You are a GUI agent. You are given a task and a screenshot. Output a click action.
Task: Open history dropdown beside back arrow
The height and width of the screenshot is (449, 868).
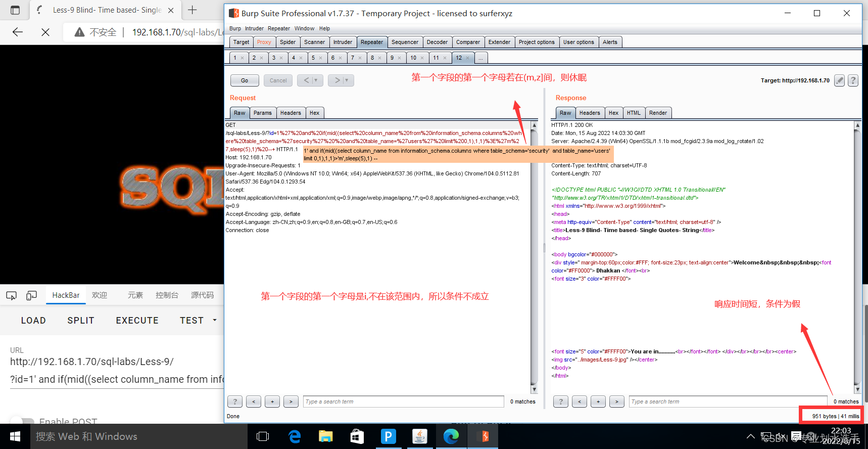point(316,80)
